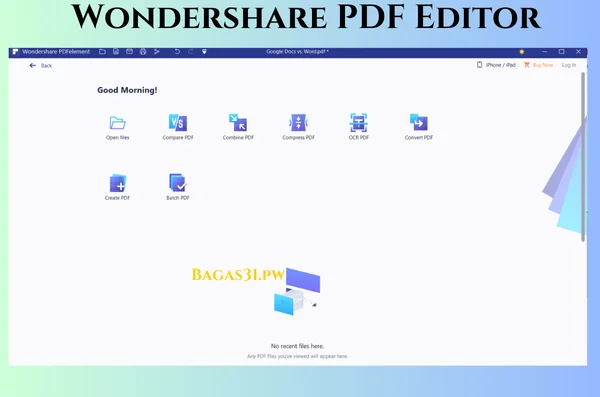Open the quick access dropdown arrow
This screenshot has width=600, height=397.
(x=204, y=52)
